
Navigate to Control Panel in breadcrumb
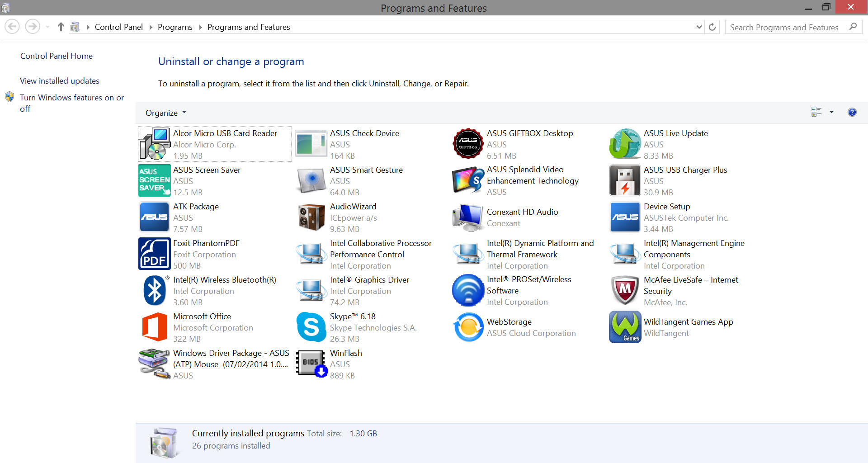pos(119,27)
